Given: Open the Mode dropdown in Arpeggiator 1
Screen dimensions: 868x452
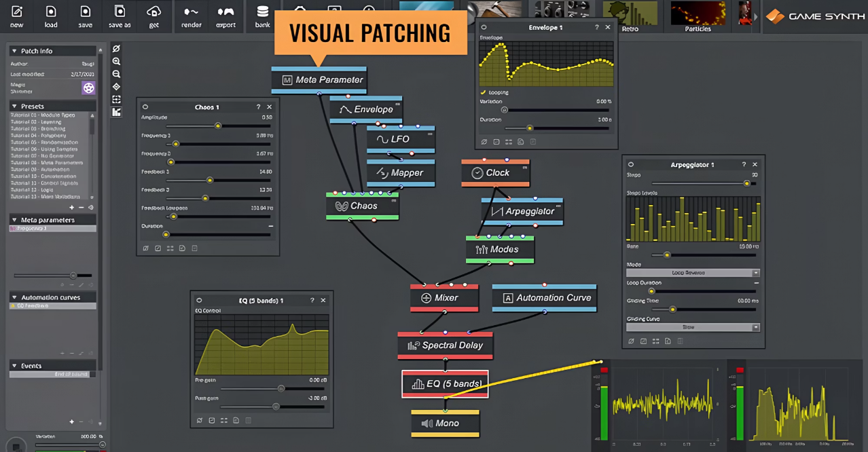Looking at the screenshot, I should coord(693,273).
